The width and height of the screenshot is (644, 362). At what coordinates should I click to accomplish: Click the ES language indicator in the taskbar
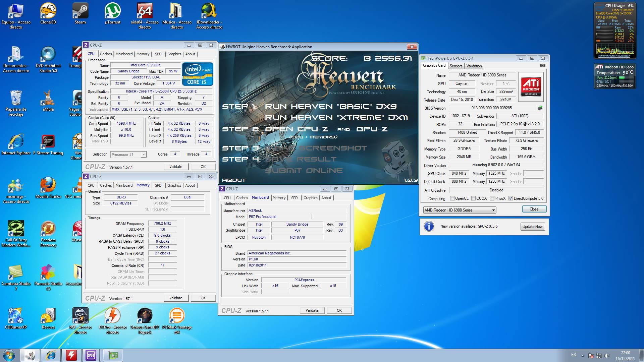[x=574, y=355]
